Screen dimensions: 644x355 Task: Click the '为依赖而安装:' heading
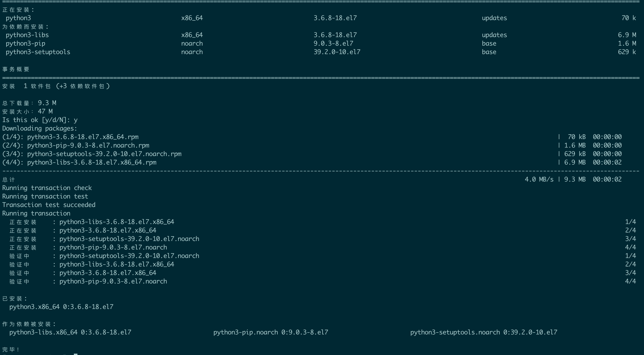[25, 27]
